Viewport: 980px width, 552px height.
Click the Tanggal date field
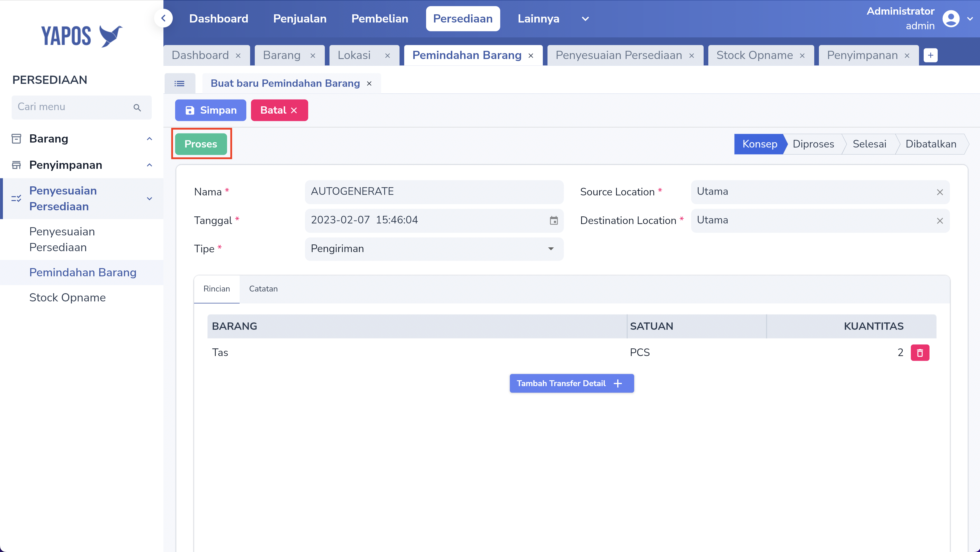coord(434,221)
